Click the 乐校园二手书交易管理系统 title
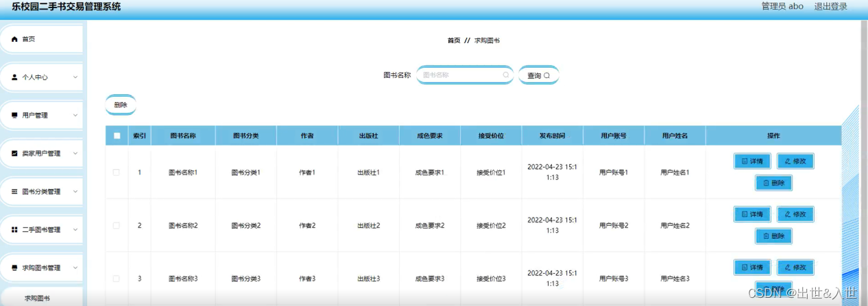Viewport: 868px width, 306px height. point(67,7)
